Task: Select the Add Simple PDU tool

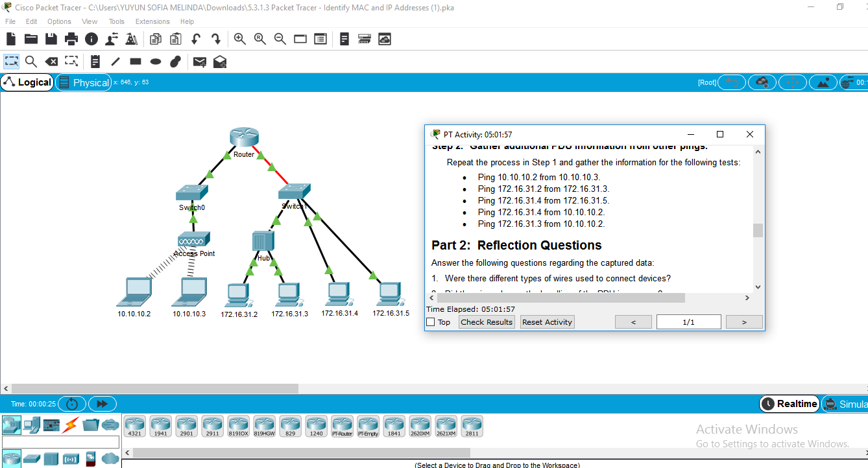Action: 199,62
